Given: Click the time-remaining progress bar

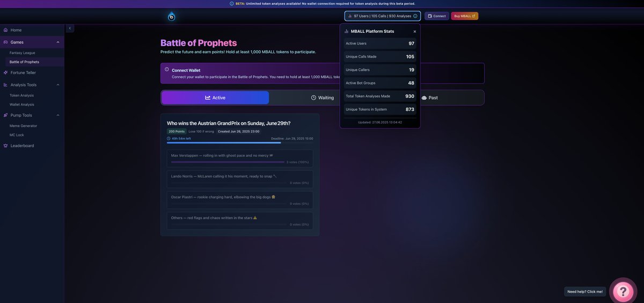Looking at the screenshot, I should (x=240, y=143).
